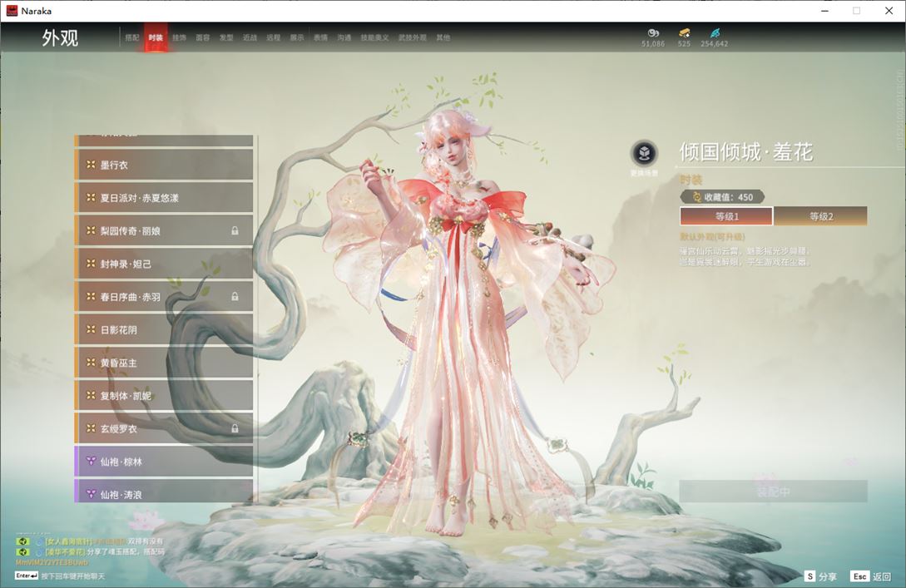Choose the 黄昏巫主 outfit
906x588 pixels.
pyautogui.click(x=164, y=362)
